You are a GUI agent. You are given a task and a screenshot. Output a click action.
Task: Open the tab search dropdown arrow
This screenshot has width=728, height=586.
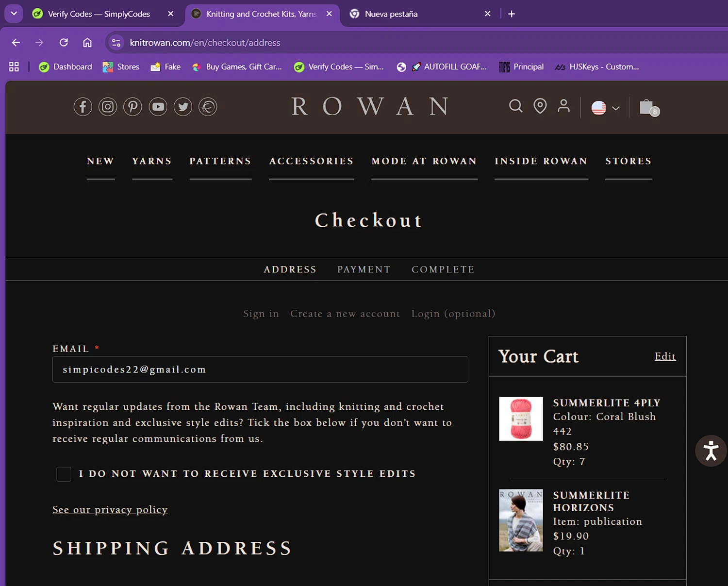pyautogui.click(x=14, y=14)
